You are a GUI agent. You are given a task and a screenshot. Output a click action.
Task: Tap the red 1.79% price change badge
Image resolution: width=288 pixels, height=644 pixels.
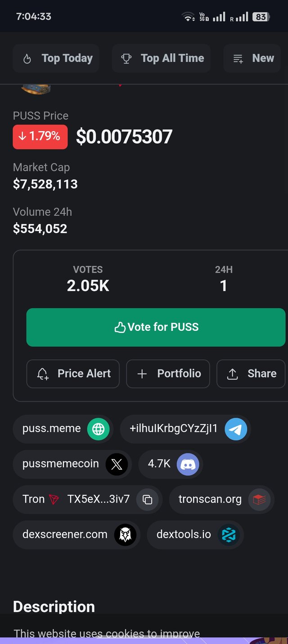pyautogui.click(x=40, y=137)
